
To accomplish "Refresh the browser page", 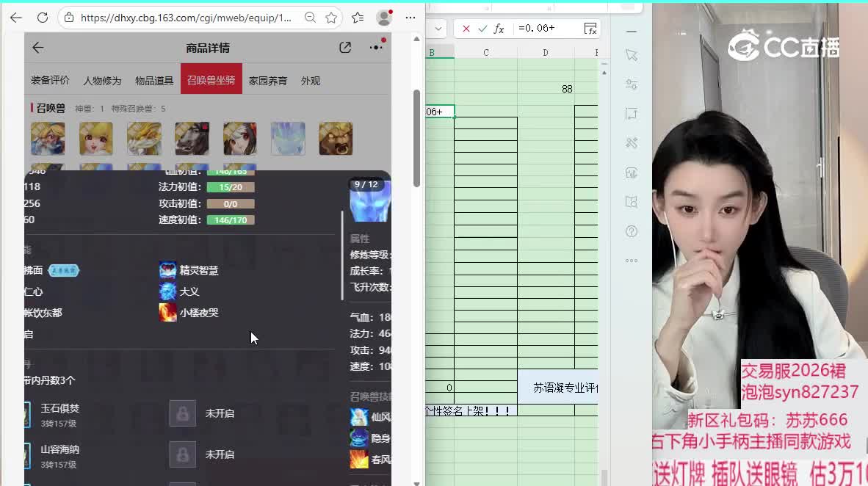I will (x=43, y=18).
